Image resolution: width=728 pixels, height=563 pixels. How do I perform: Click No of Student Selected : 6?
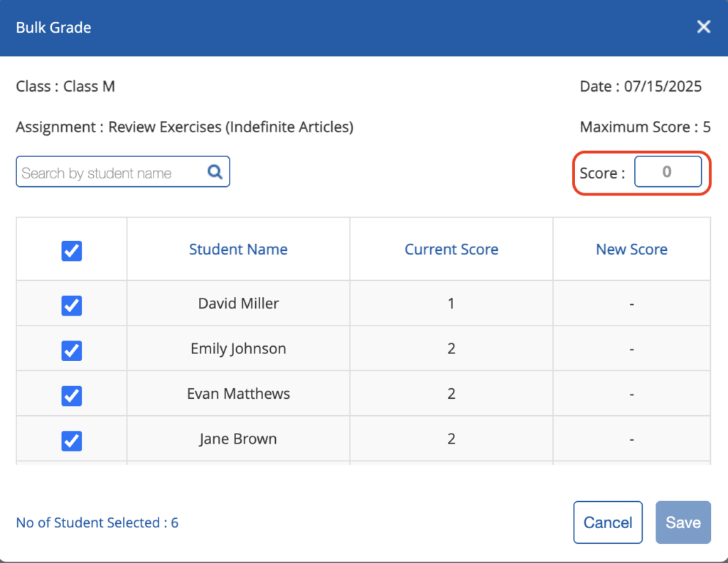[97, 522]
